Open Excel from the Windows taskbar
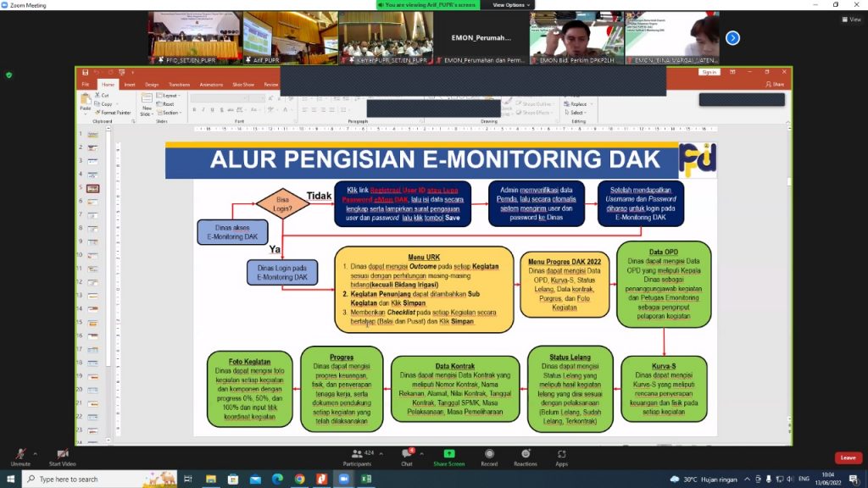 pos(366,480)
